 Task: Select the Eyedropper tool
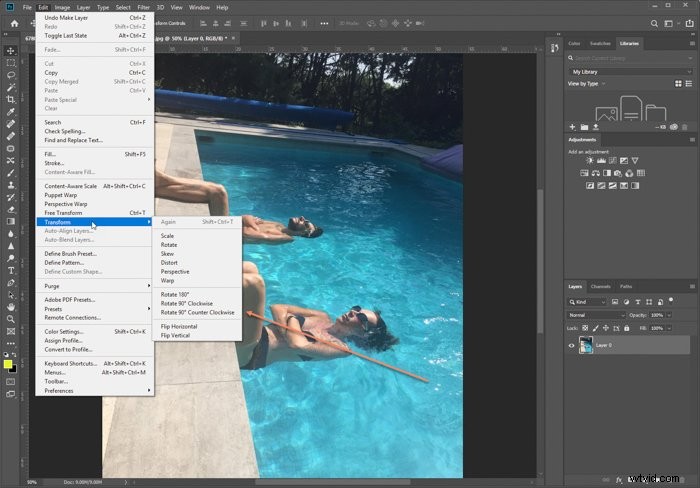click(x=11, y=112)
